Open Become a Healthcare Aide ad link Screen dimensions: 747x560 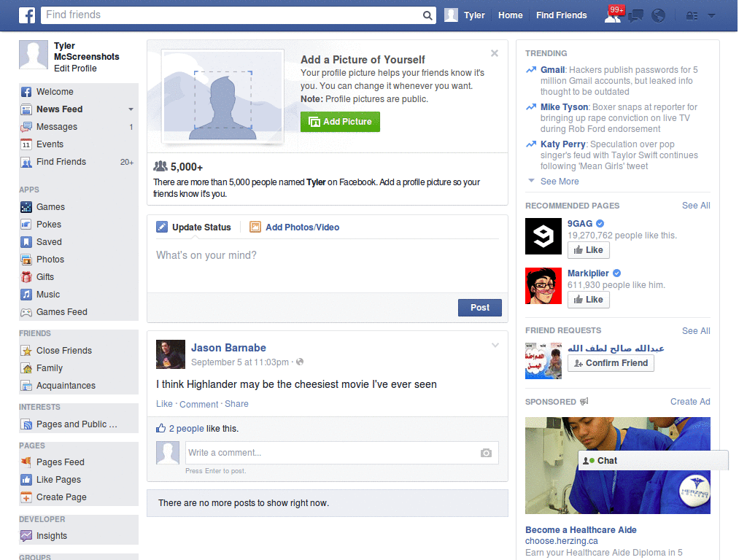click(581, 530)
